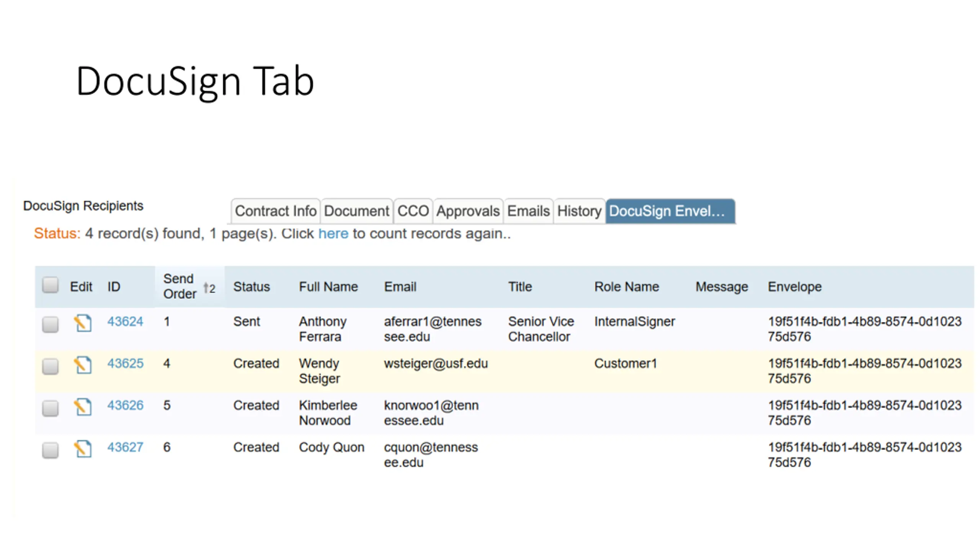Image resolution: width=980 pixels, height=551 pixels.
Task: Select email wsteiger@usf.edu
Action: 436,363
